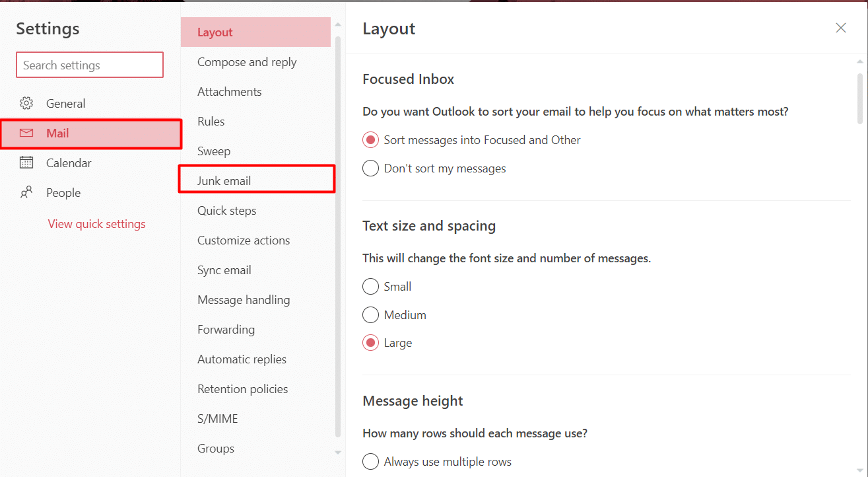
Task: Click the Calendar grid icon
Action: click(x=26, y=163)
